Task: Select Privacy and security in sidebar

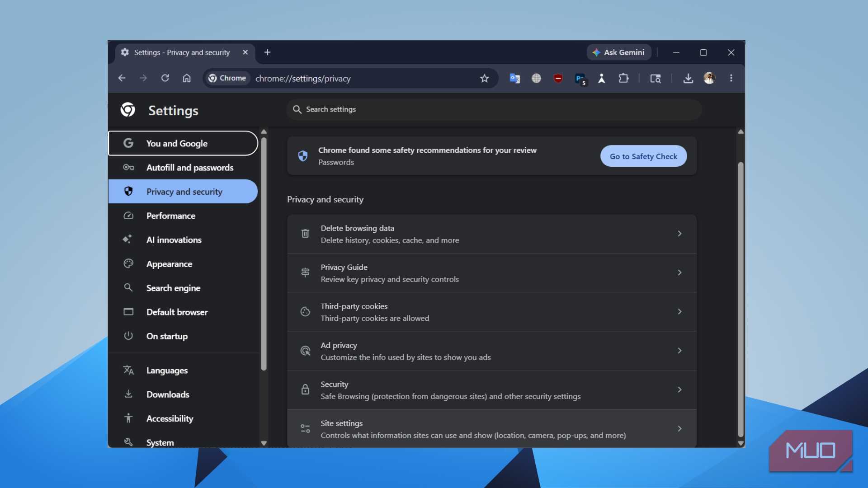Action: pos(183,192)
